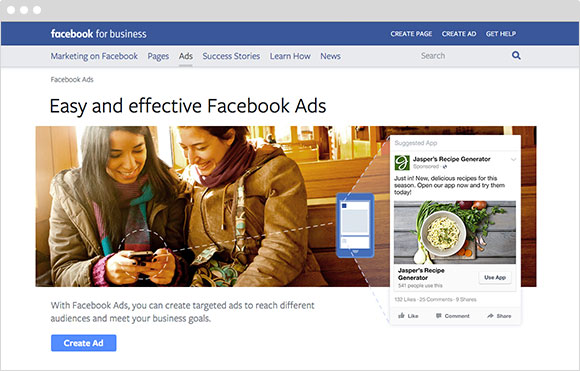Go to the News section
Viewport: 580px width, 371px height.
click(330, 56)
